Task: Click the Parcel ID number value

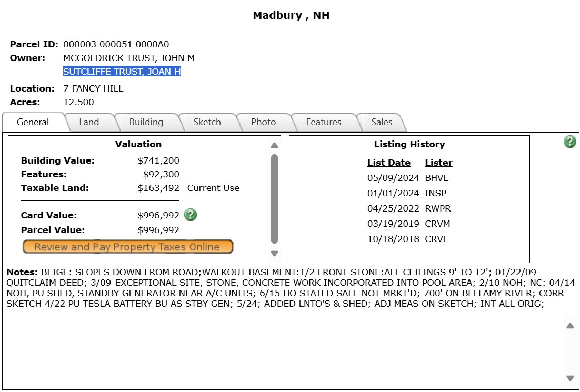Action: coord(116,44)
